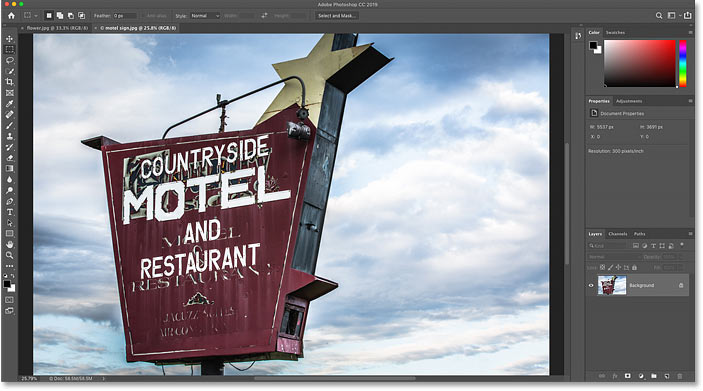The width and height of the screenshot is (703, 391).
Task: Select the Zoom tool in toolbar
Action: [9, 255]
